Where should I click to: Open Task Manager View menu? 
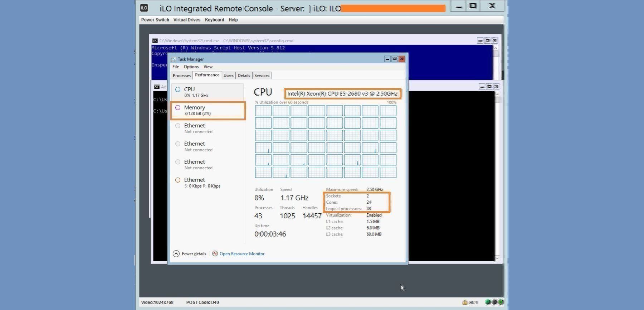(x=208, y=67)
